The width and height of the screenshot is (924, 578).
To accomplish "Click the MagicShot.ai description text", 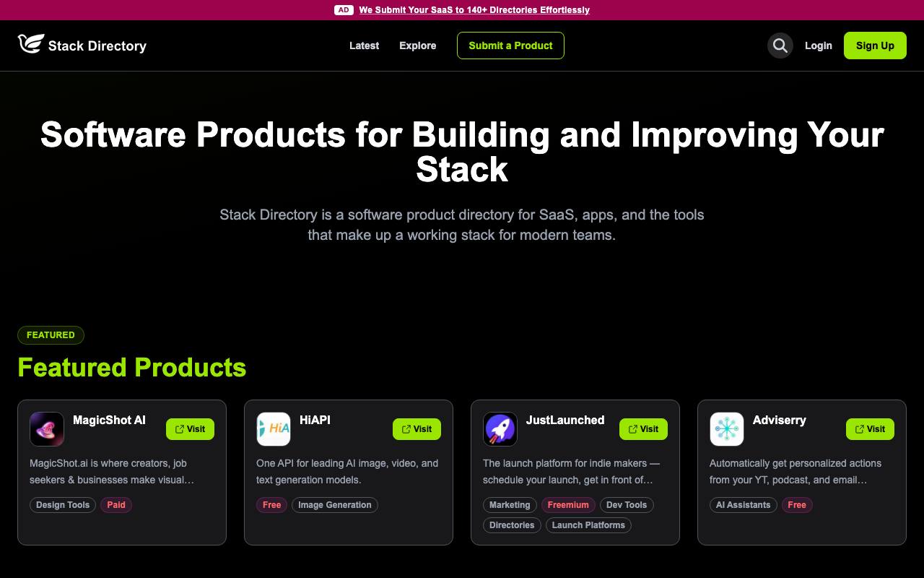I will [x=112, y=471].
